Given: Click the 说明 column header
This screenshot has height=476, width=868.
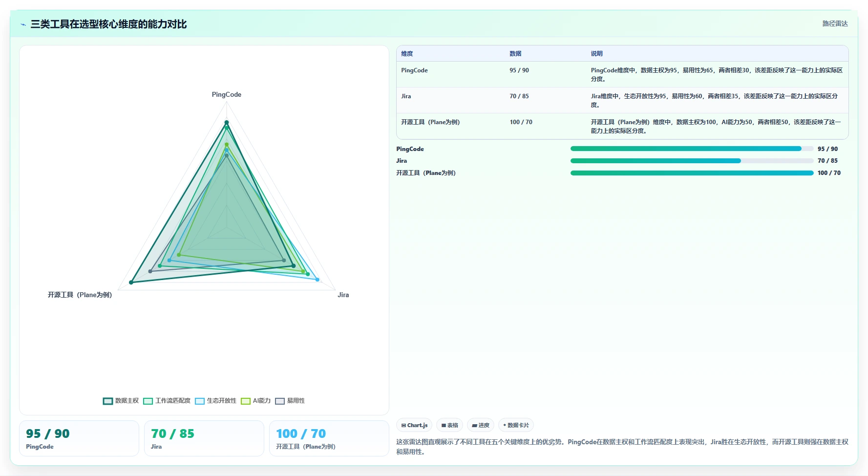Looking at the screenshot, I should click(x=597, y=54).
